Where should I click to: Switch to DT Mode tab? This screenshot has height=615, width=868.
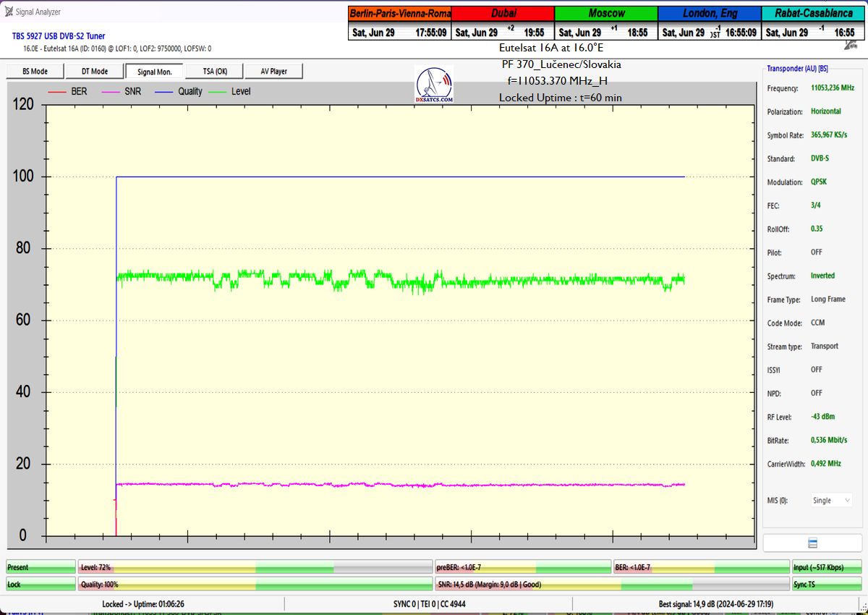click(x=94, y=72)
